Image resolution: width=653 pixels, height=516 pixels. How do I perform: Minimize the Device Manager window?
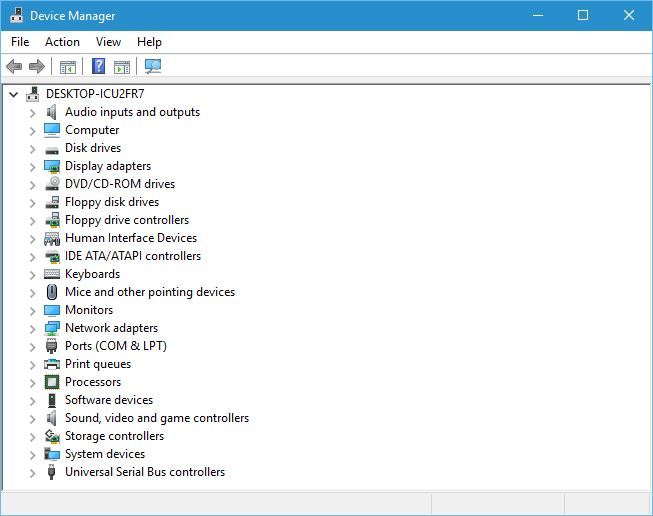click(x=538, y=15)
